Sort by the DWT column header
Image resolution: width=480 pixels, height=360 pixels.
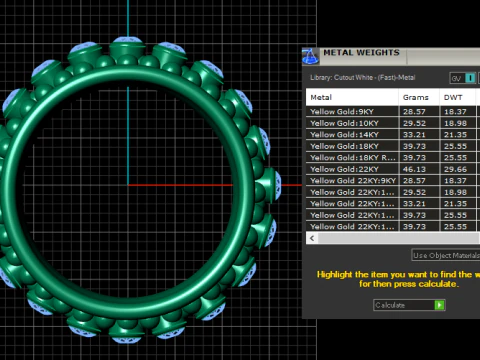tap(457, 97)
